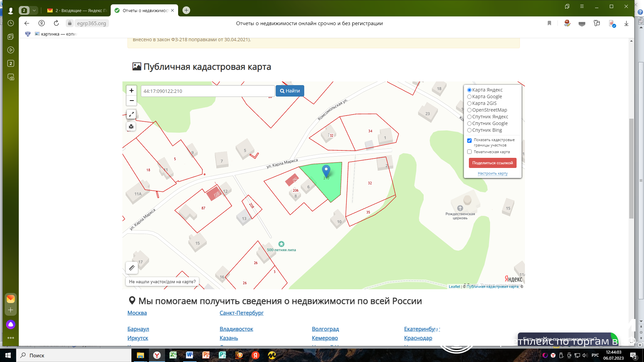Zoom out the cadastral map

131,101
